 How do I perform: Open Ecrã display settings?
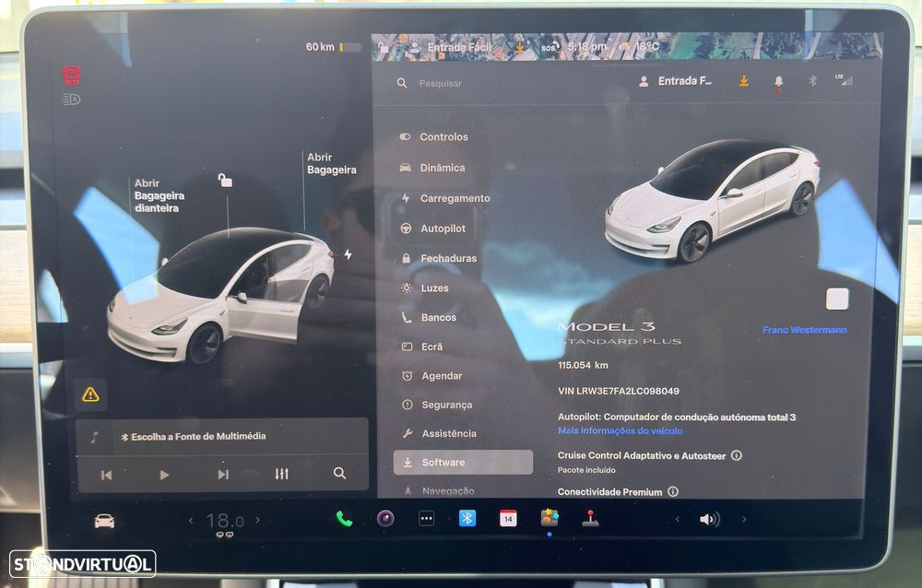pos(422,347)
